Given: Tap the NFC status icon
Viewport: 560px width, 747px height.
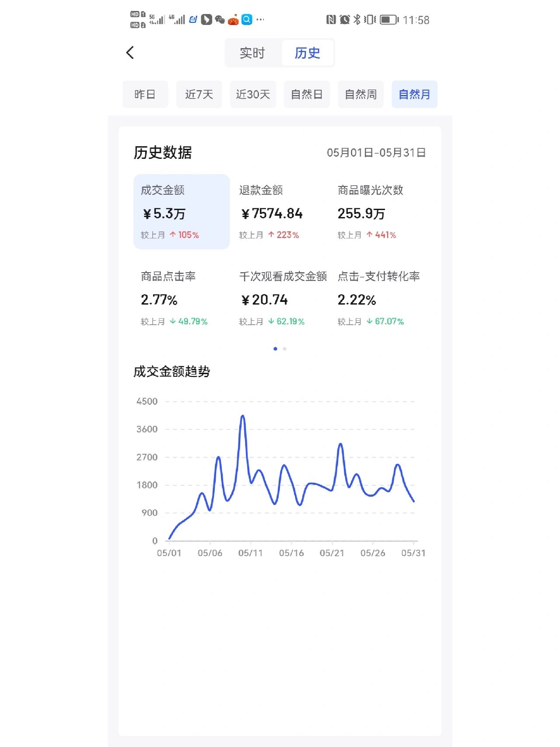Looking at the screenshot, I should coord(331,19).
